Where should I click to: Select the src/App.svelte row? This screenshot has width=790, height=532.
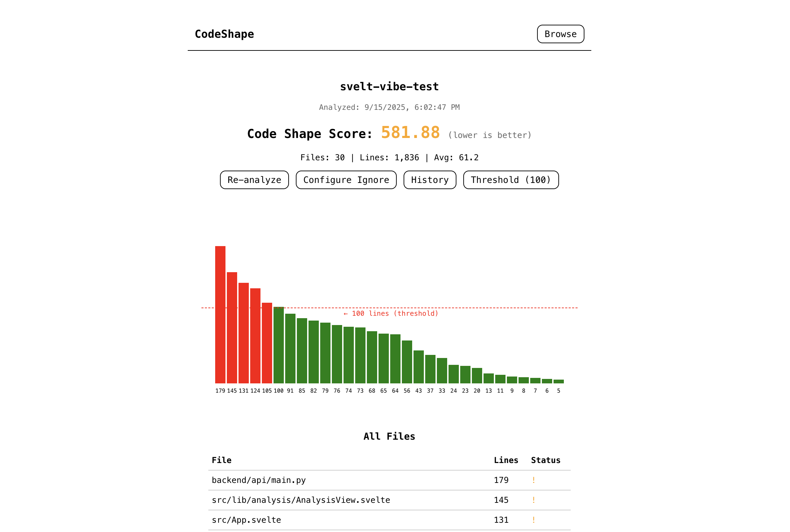tap(390, 520)
